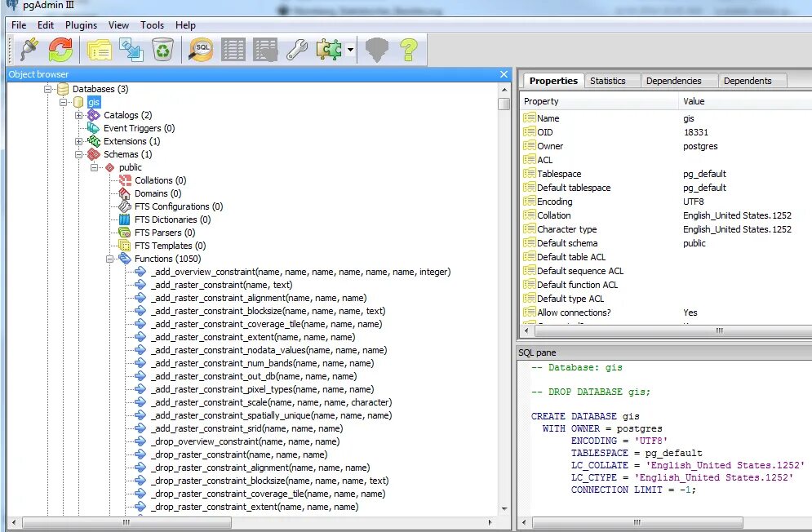
Task: Collapse the Databases (3) node
Action: [47, 89]
